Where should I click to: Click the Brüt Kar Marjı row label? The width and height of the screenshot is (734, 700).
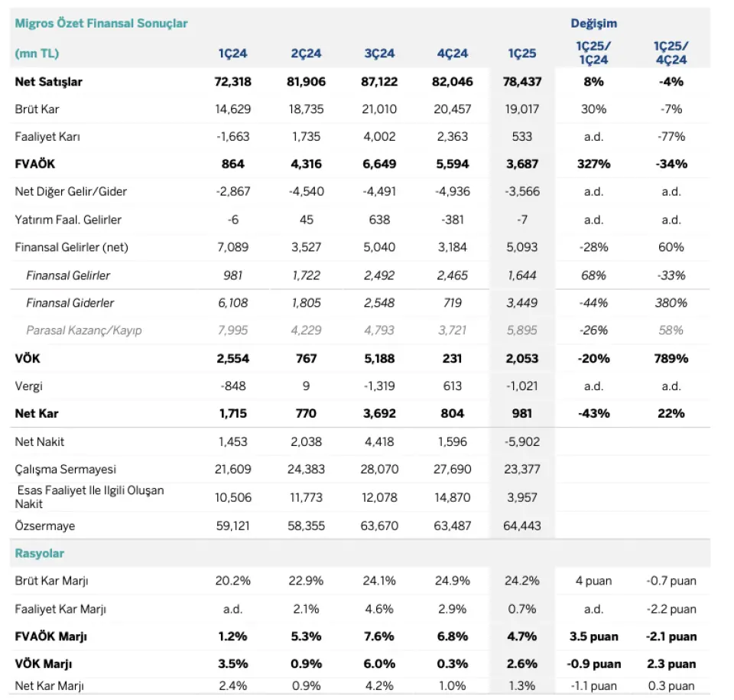coord(51,581)
